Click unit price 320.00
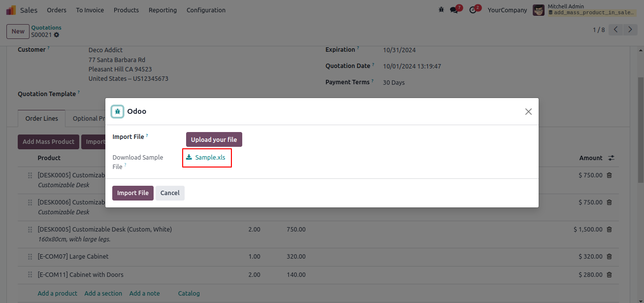The height and width of the screenshot is (303, 644). click(x=296, y=256)
